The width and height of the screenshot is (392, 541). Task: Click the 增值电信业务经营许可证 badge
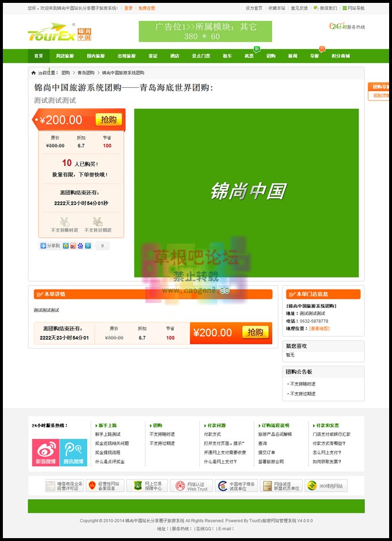point(65,486)
